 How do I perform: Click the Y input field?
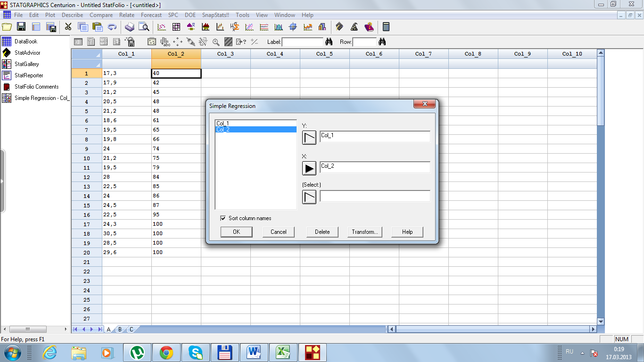click(x=375, y=137)
